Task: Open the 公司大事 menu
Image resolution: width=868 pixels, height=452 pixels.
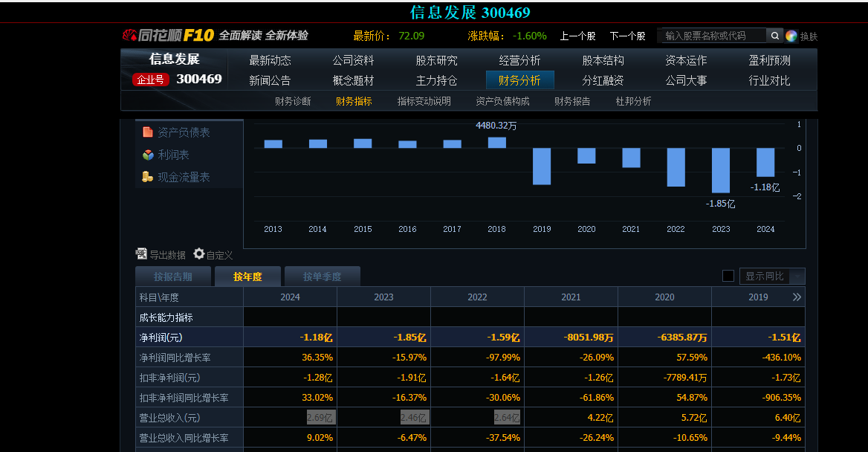Action: coord(687,80)
